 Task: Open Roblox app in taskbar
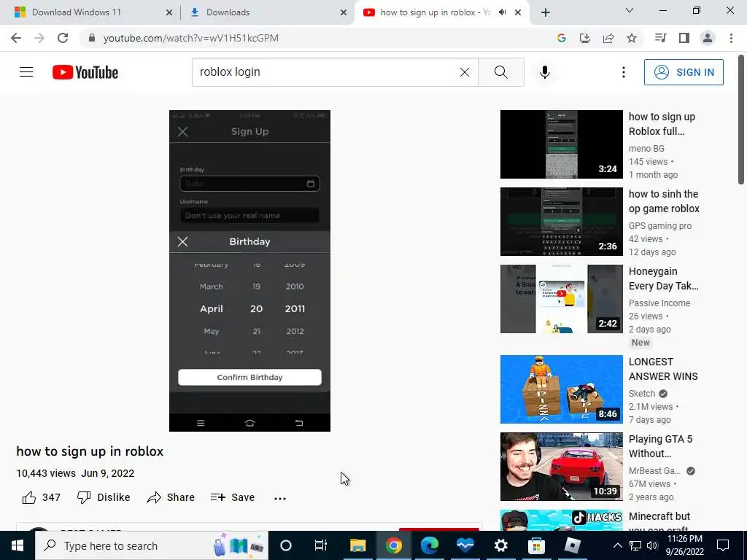pyautogui.click(x=572, y=545)
